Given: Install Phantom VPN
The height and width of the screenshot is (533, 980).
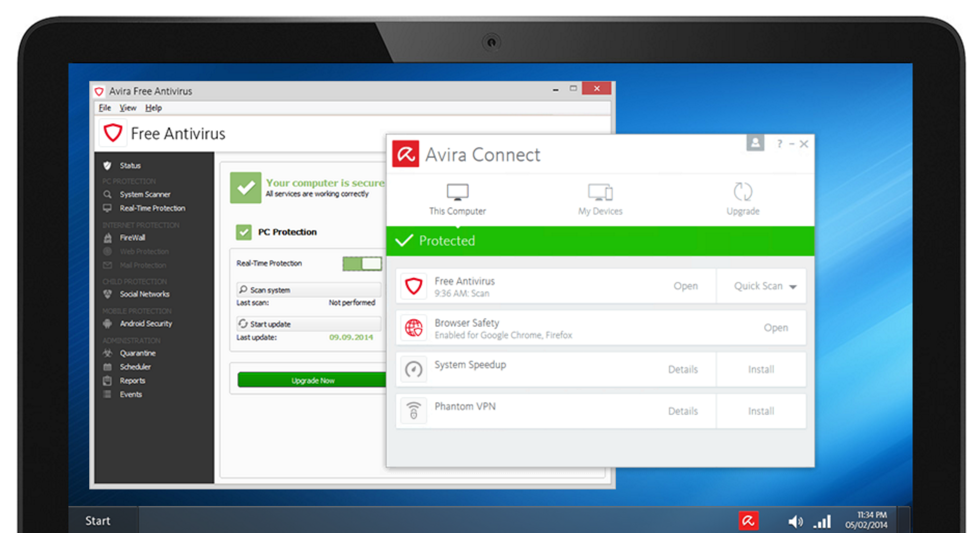Looking at the screenshot, I should tap(761, 411).
